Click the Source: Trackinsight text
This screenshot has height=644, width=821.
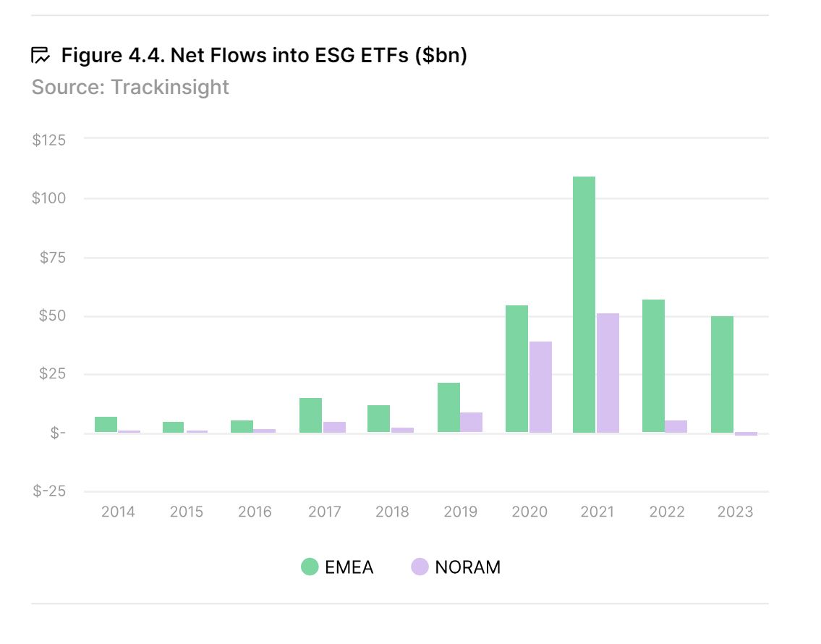point(130,88)
